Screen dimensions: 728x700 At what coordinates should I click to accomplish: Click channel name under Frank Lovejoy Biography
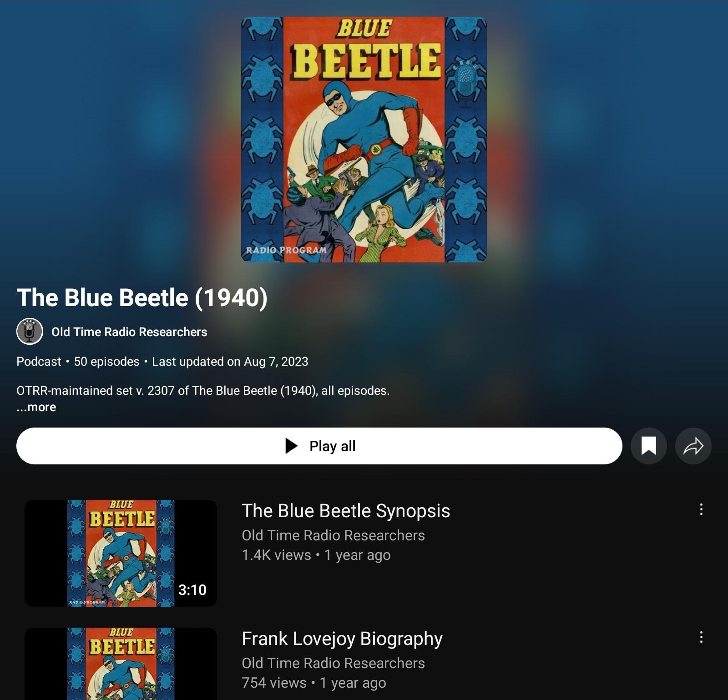(333, 663)
